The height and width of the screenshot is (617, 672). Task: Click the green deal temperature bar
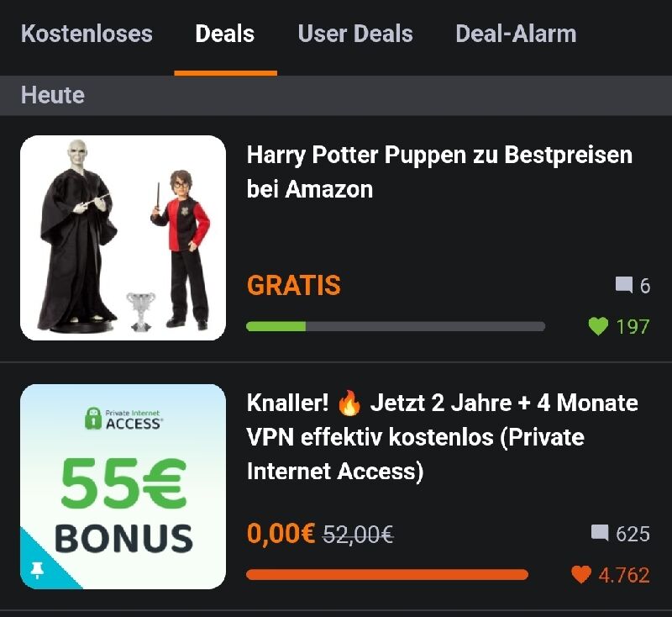[396, 327]
